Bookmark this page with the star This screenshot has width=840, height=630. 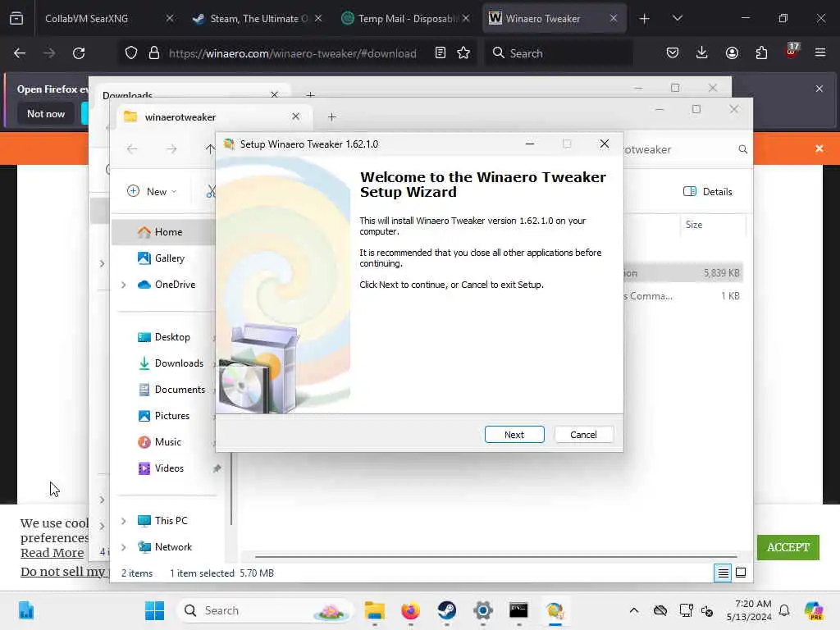click(x=463, y=52)
